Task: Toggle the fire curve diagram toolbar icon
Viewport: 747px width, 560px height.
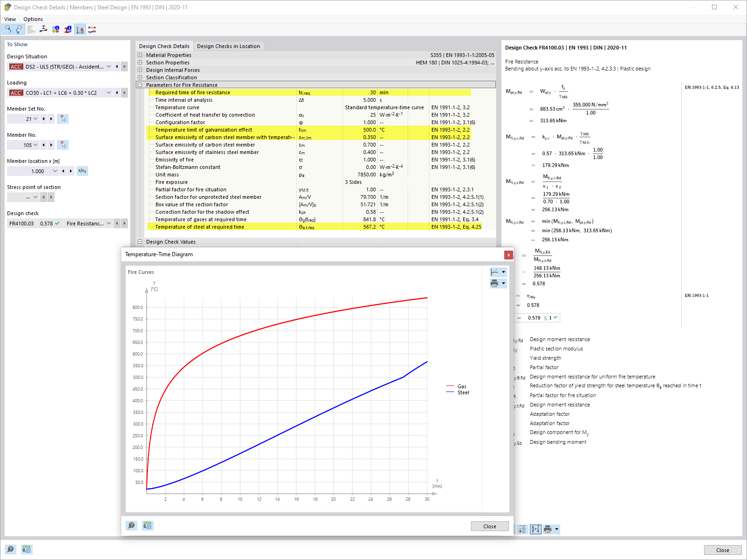Action: click(80, 29)
